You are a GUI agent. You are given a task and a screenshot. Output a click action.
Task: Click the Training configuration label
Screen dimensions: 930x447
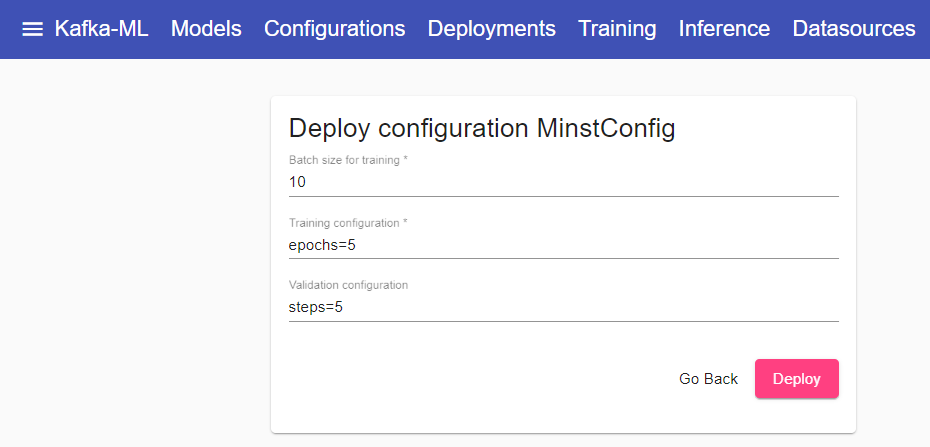(348, 223)
